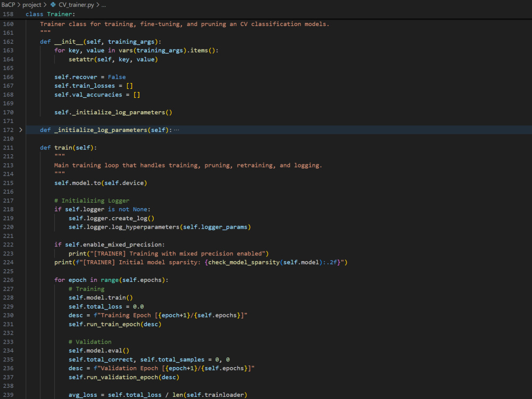Click 'self.logger.create_log()' call
The image size is (532, 399).
click(111, 218)
